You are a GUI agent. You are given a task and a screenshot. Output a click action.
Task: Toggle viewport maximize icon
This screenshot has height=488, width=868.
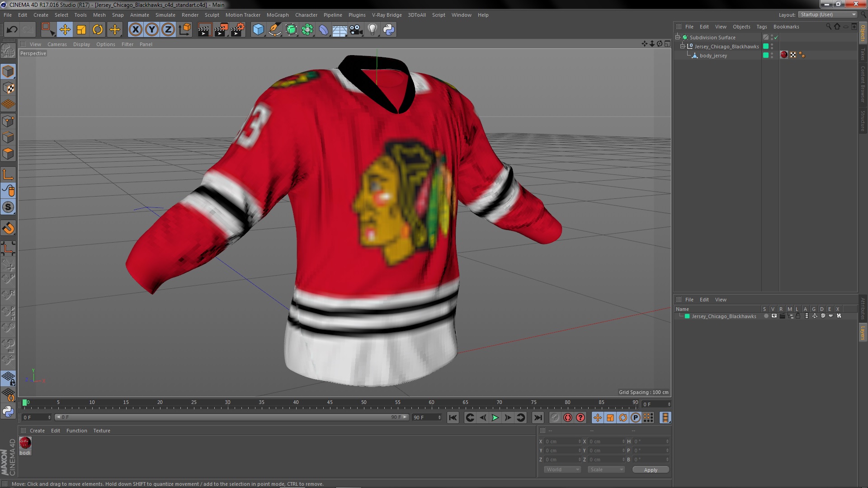point(667,44)
